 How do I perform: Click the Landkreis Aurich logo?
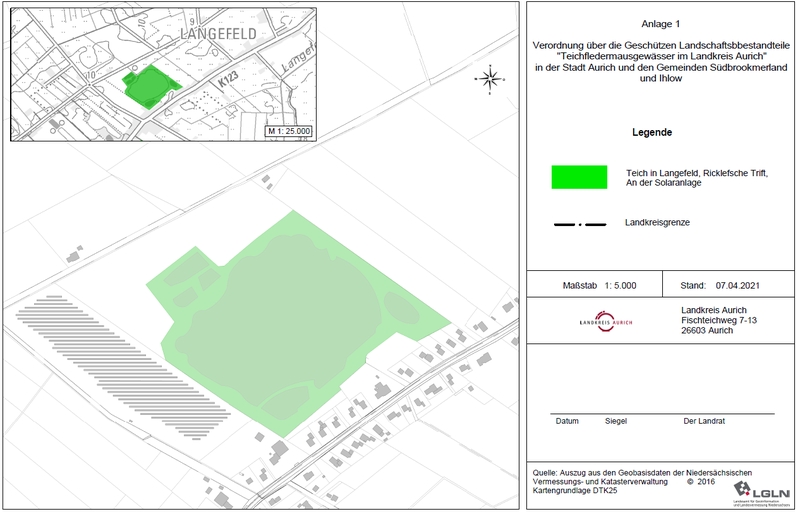click(605, 323)
